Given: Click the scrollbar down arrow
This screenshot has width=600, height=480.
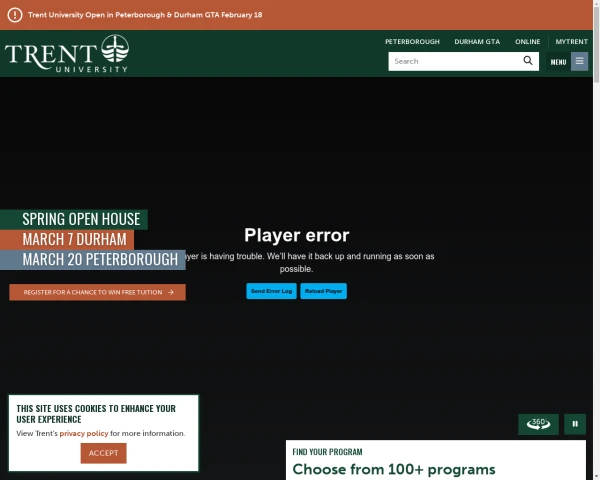Looking at the screenshot, I should coord(596,477).
